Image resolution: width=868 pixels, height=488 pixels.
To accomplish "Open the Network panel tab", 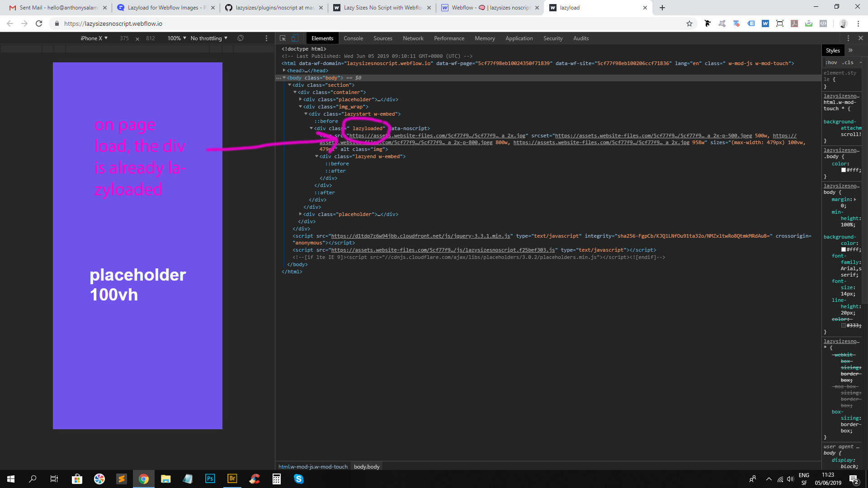I will coord(413,38).
